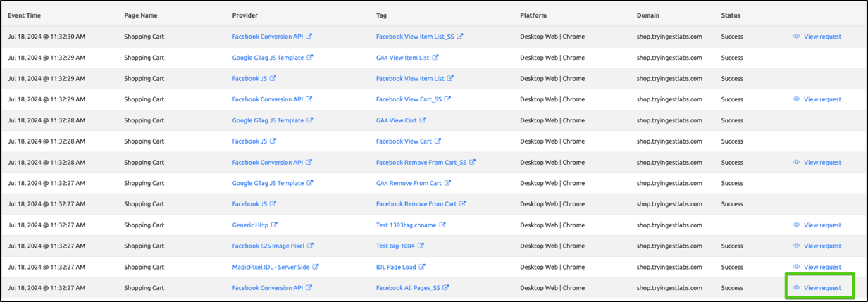
Task: Open external link icon next to MagicPixel IDL - Server Side
Action: click(316, 267)
